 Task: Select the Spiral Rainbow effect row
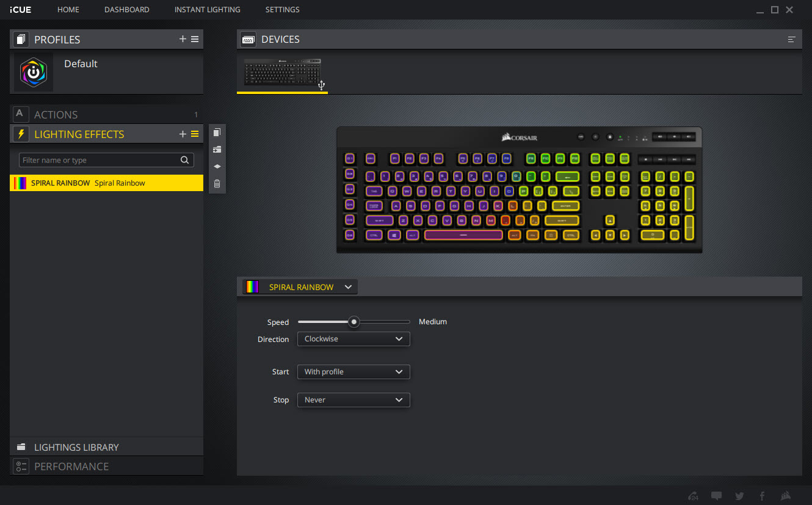(x=106, y=183)
